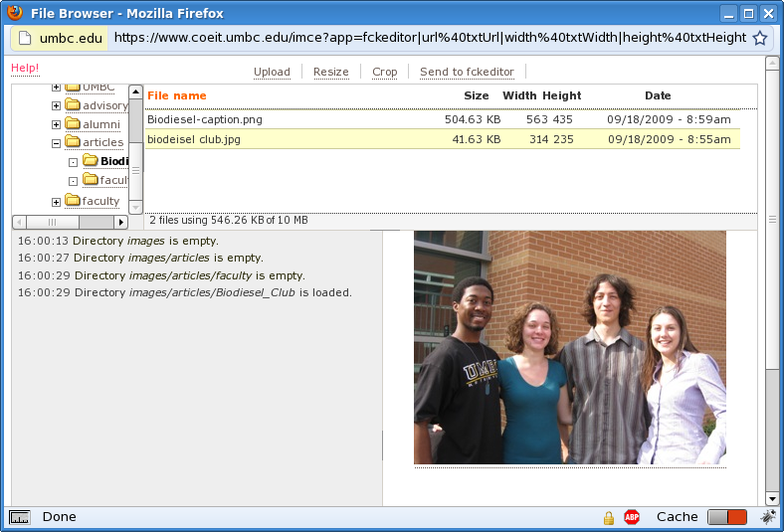Click the tree horizontal scroll left arrow
This screenshot has width=784, height=532.
coord(19,222)
